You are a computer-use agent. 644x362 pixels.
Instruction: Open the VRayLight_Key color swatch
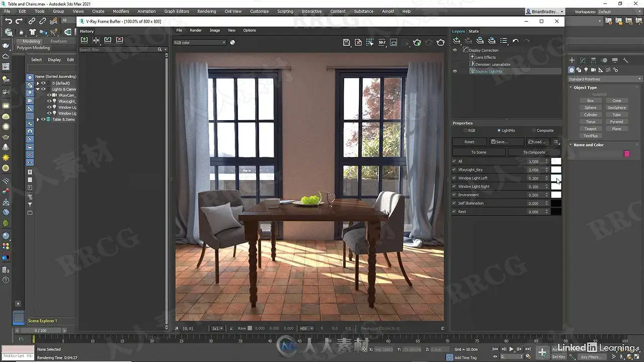click(x=556, y=169)
